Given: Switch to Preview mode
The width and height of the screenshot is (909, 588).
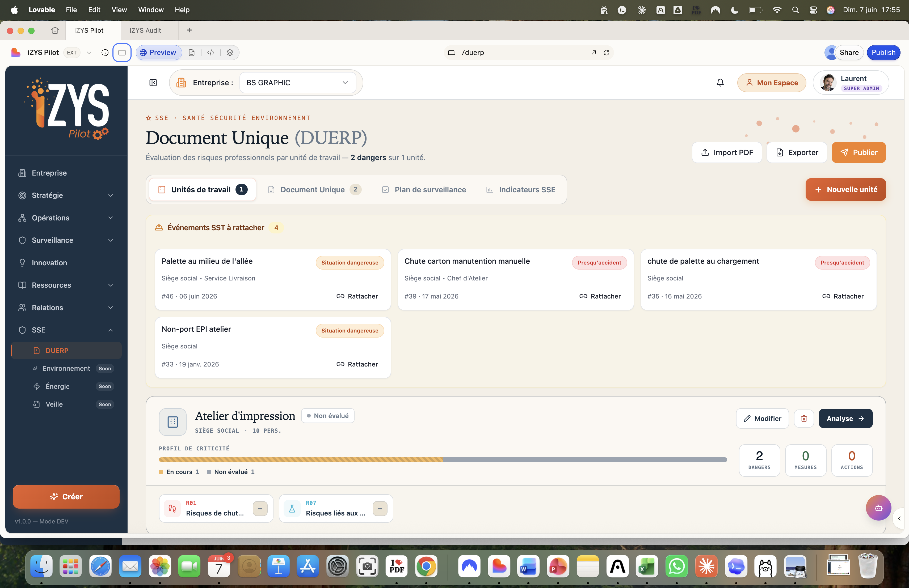Looking at the screenshot, I should pyautogui.click(x=158, y=53).
